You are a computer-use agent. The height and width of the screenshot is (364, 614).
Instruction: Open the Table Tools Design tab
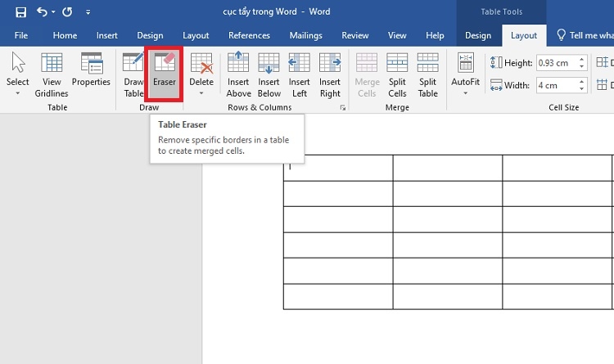tap(478, 36)
